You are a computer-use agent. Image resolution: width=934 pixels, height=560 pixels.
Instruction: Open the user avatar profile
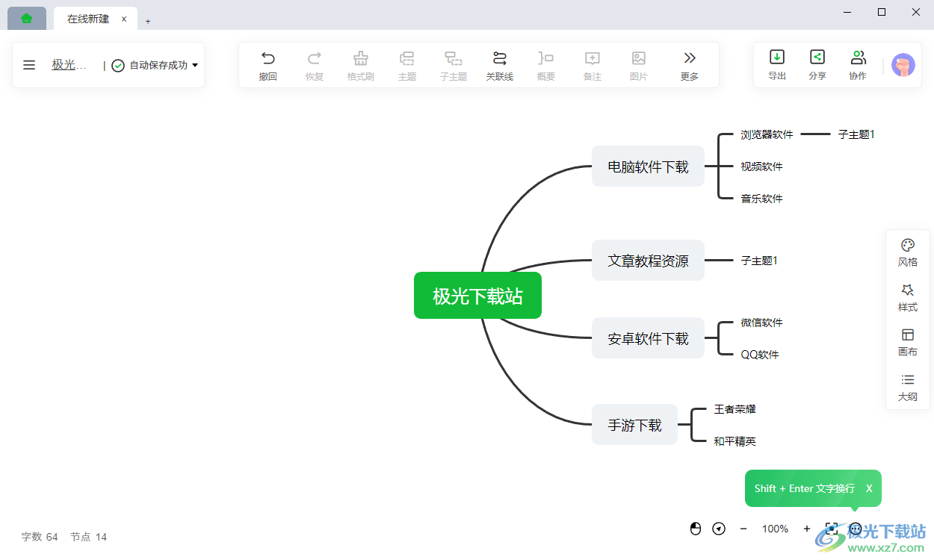[x=903, y=65]
